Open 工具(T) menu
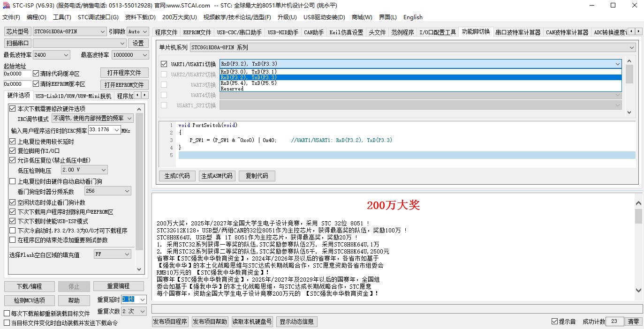This screenshot has width=644, height=329. click(x=62, y=17)
